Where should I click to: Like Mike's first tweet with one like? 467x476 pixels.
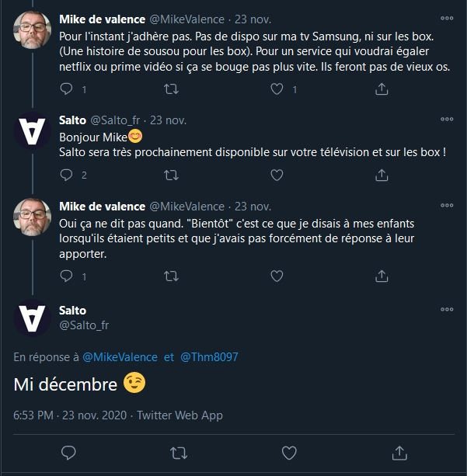click(277, 89)
